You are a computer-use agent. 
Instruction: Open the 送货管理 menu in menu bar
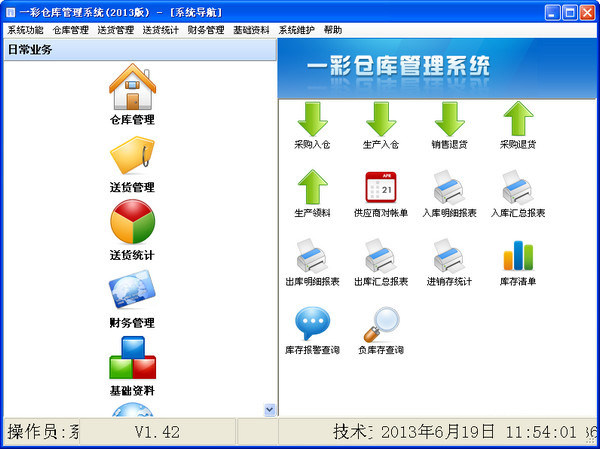pos(116,30)
